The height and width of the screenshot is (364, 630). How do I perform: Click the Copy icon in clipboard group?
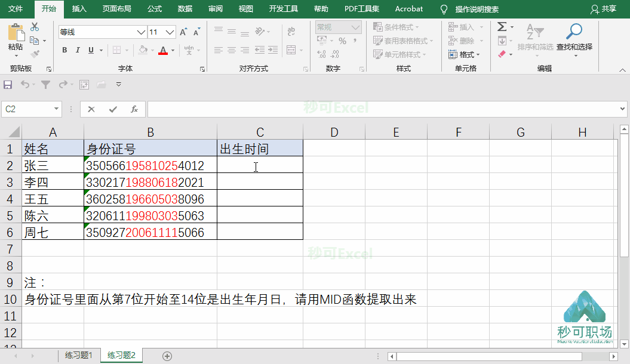35,41
